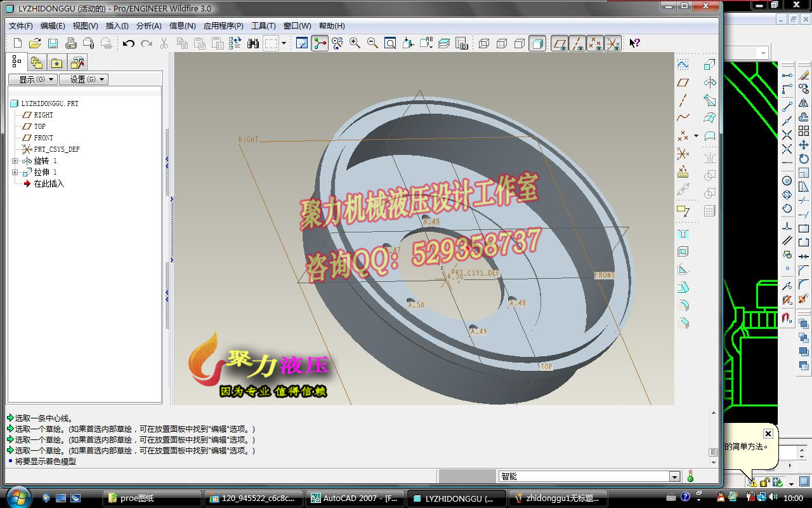Expand the 旋转 1 feature node

click(x=15, y=161)
